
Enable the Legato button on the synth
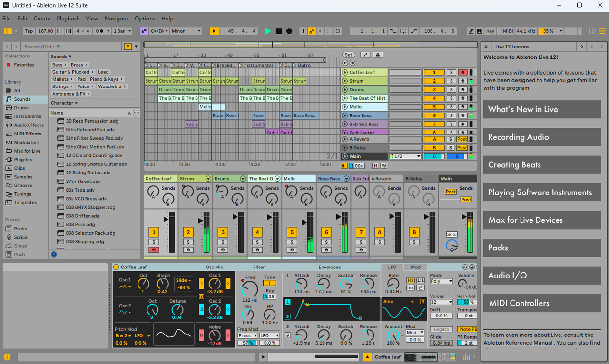[442, 329]
